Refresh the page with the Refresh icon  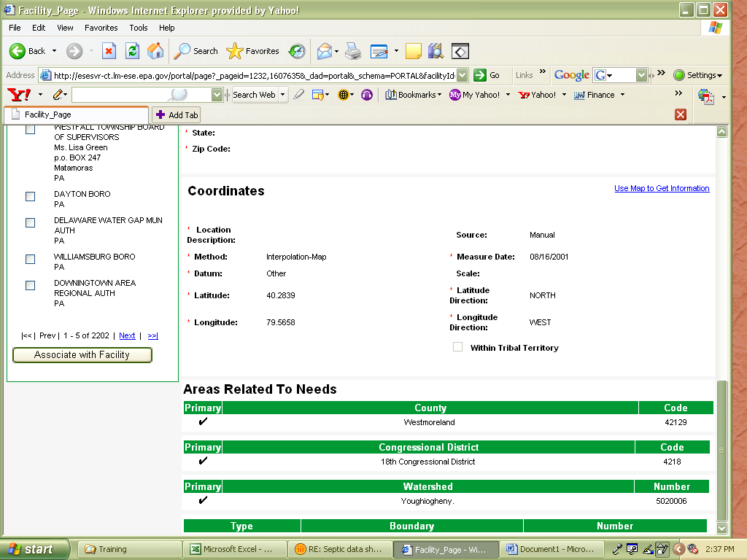[132, 51]
